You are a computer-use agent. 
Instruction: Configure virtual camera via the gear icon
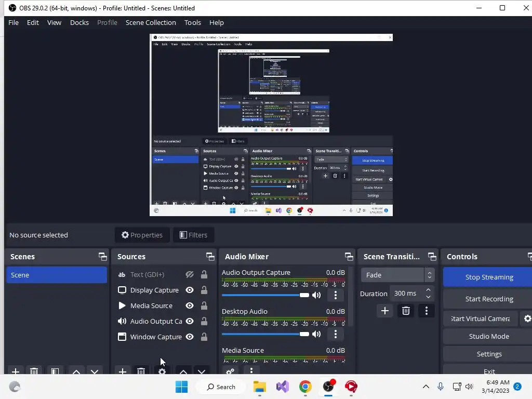point(527,318)
